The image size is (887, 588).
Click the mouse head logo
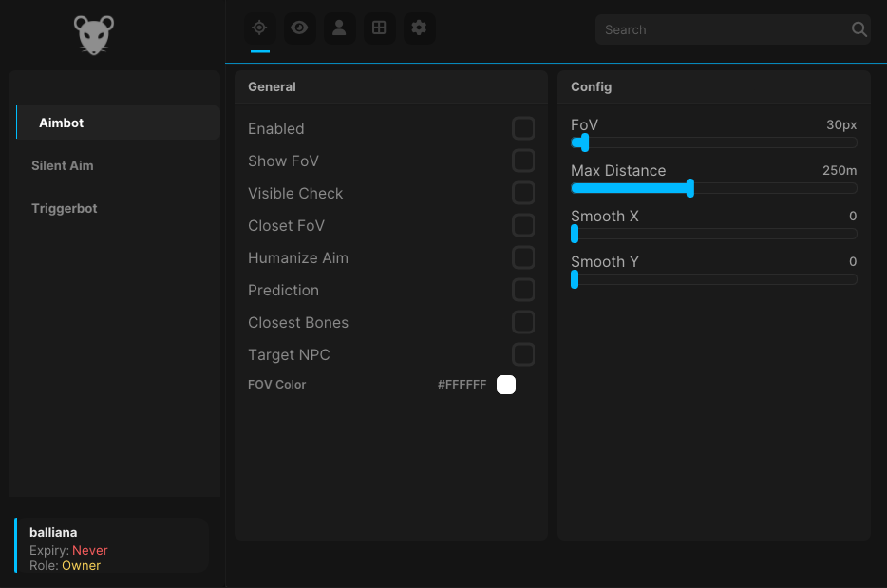94,35
